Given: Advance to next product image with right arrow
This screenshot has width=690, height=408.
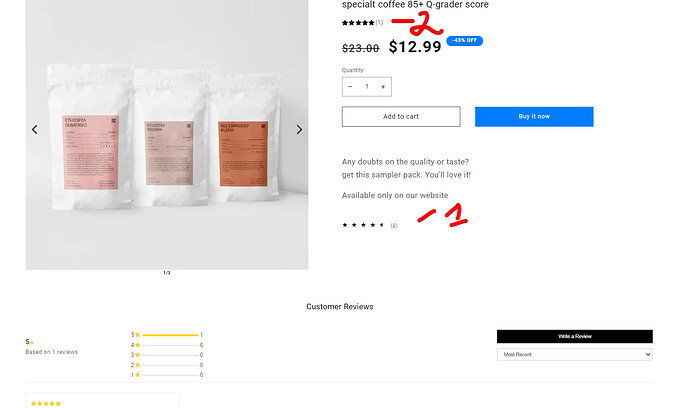Looking at the screenshot, I should 299,129.
